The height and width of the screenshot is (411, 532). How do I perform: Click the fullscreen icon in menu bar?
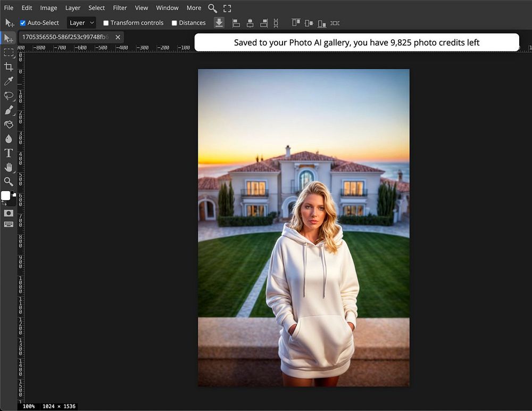(227, 8)
